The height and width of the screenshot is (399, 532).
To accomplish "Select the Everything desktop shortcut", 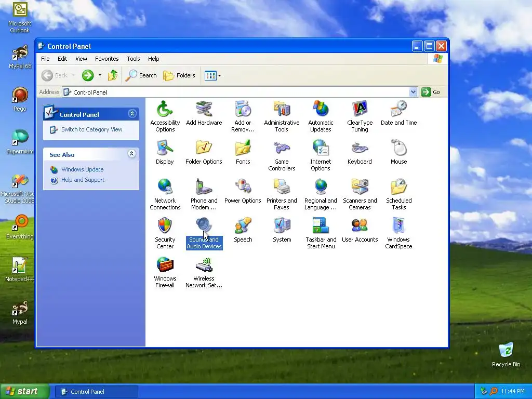I will pos(20,227).
